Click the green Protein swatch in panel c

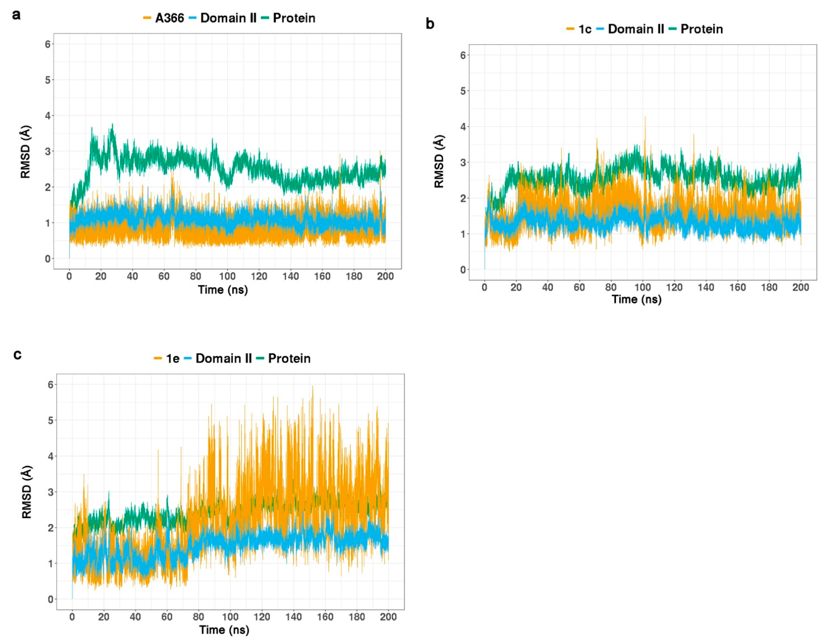[260, 358]
